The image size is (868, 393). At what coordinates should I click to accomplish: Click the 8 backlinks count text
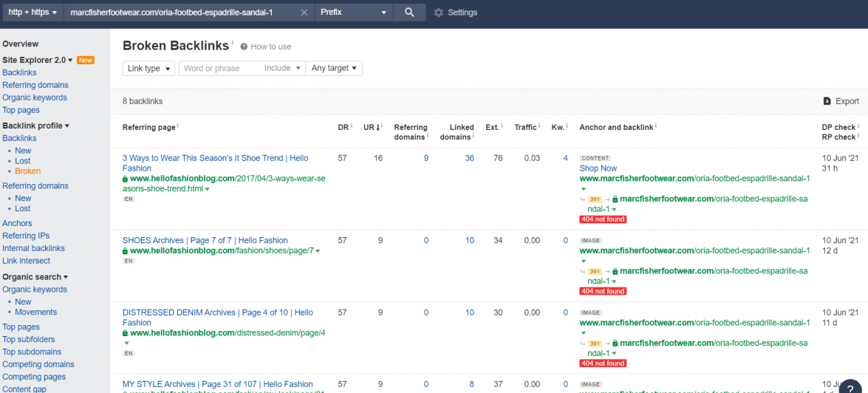pos(143,101)
